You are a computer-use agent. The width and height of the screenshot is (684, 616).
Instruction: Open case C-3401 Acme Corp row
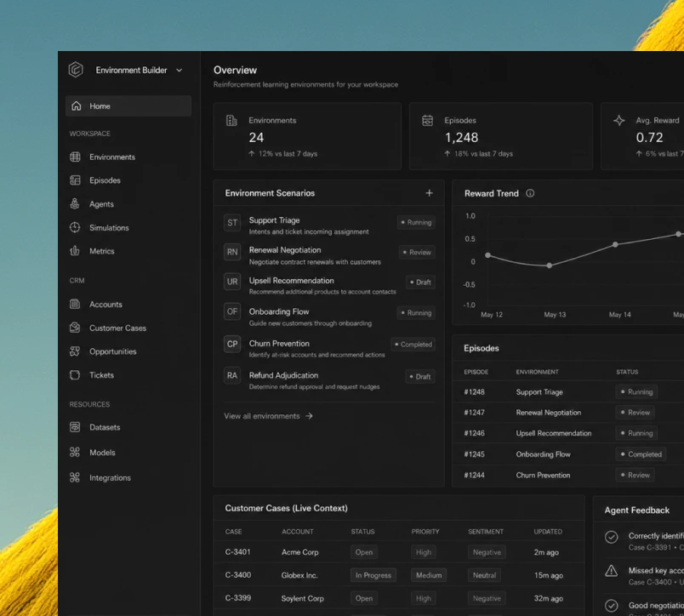click(399, 552)
